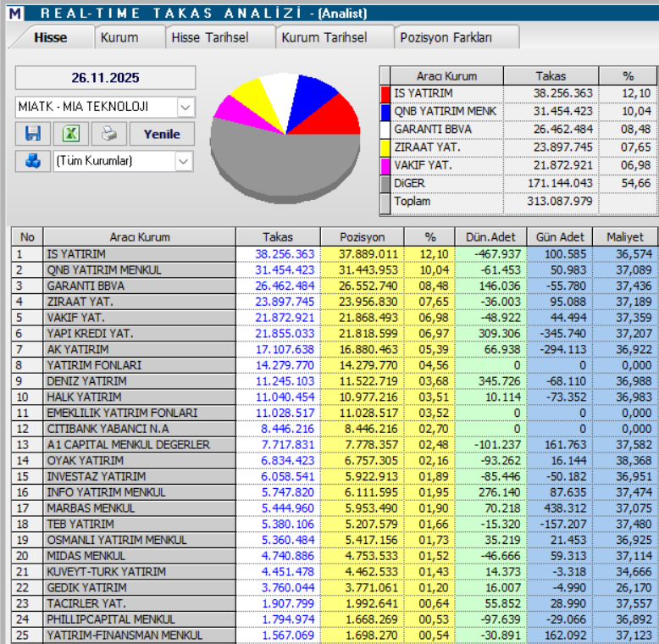Switch to the Kurum tab

tap(129, 37)
